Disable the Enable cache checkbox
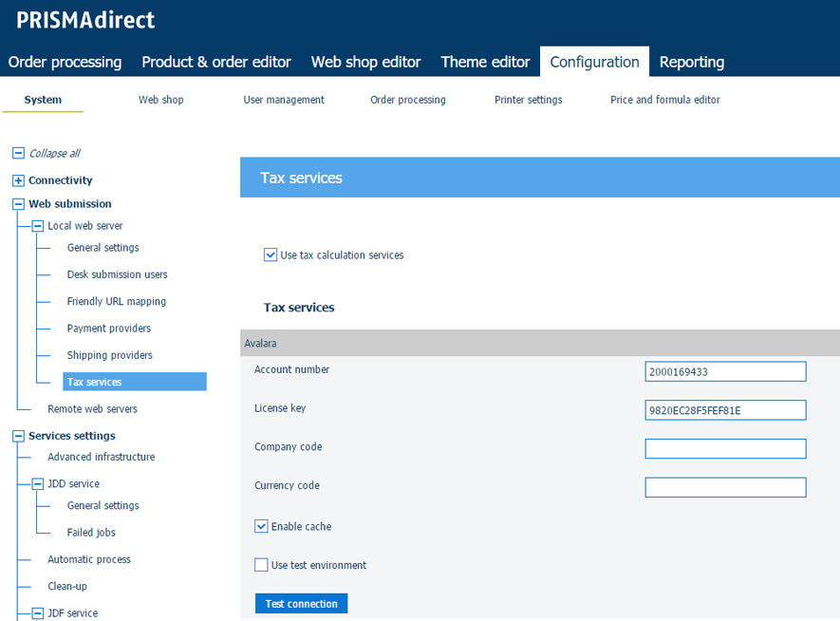This screenshot has height=621, width=840. (261, 526)
